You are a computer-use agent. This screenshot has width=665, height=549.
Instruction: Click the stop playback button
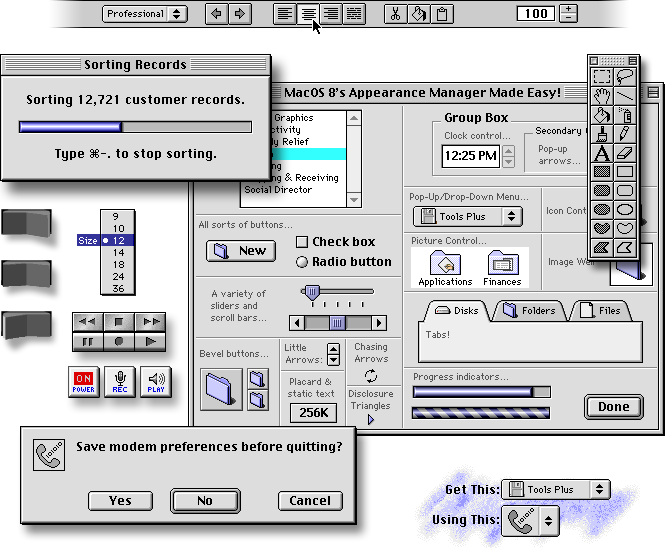coord(119,322)
